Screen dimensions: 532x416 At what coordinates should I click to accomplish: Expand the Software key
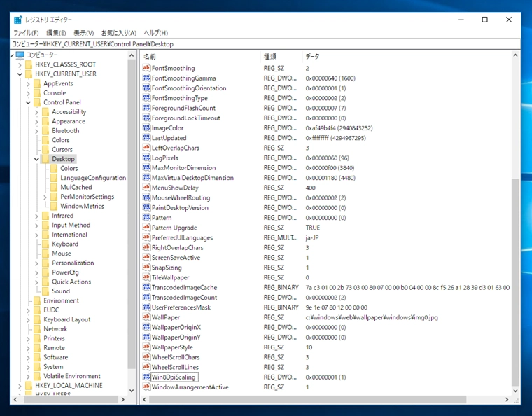pos(28,357)
